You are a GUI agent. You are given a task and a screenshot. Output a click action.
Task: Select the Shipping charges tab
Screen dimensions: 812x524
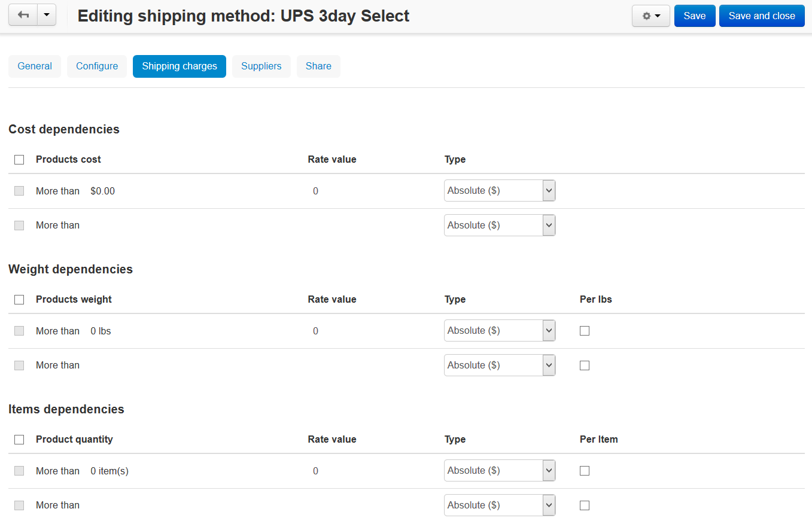pos(180,66)
